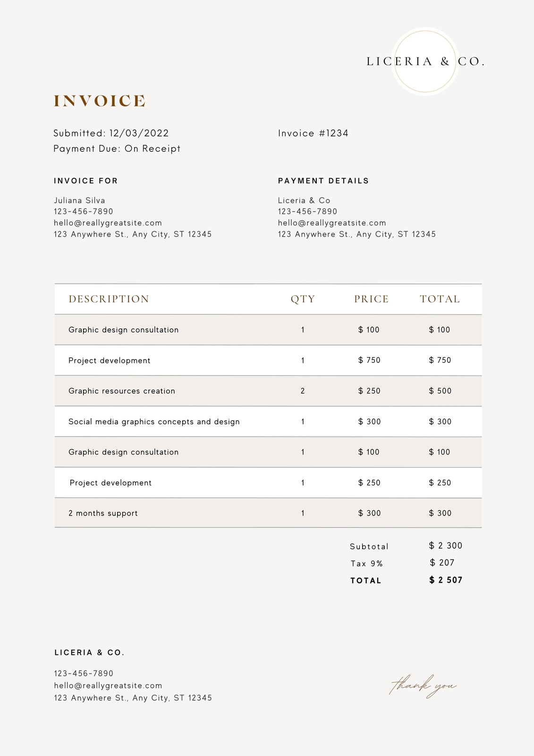Click the client name Juliana Silva
534x756 pixels.
[x=79, y=200]
